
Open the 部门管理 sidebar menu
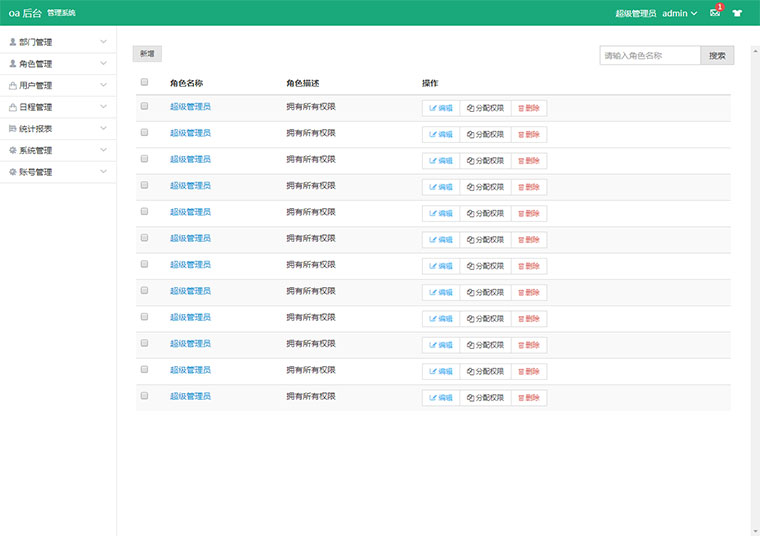pos(58,42)
